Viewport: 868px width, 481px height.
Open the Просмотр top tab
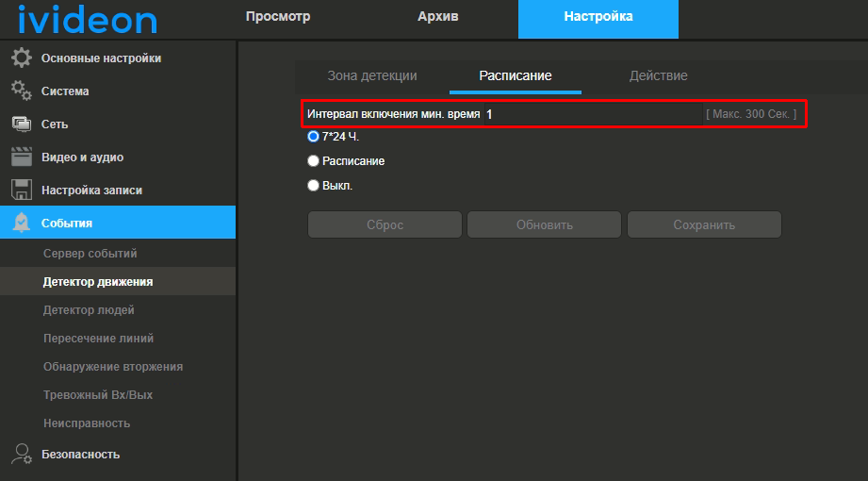point(278,17)
